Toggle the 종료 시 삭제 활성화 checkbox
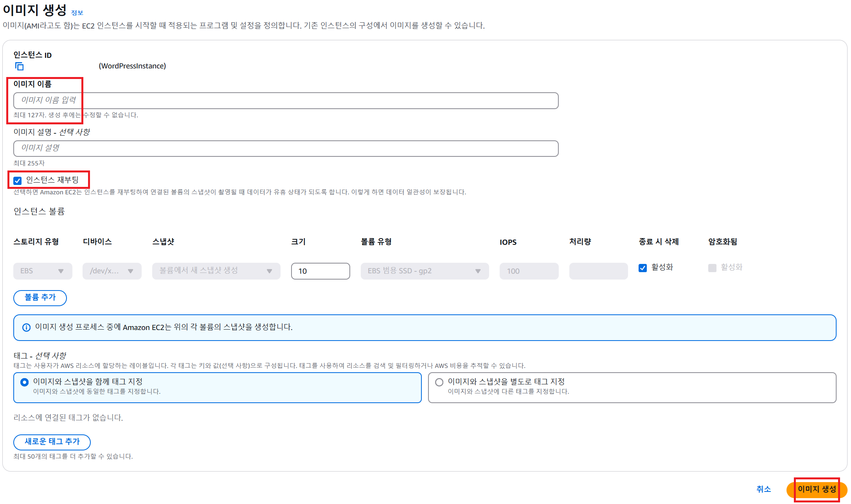 point(642,268)
